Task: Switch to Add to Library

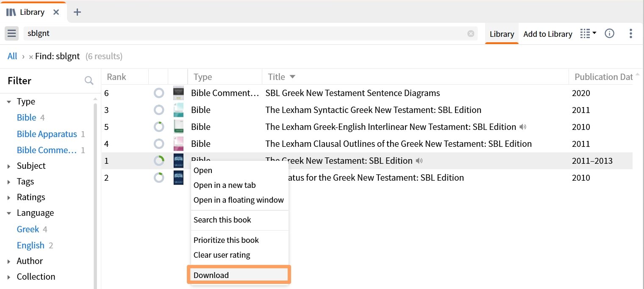Action: point(548,34)
